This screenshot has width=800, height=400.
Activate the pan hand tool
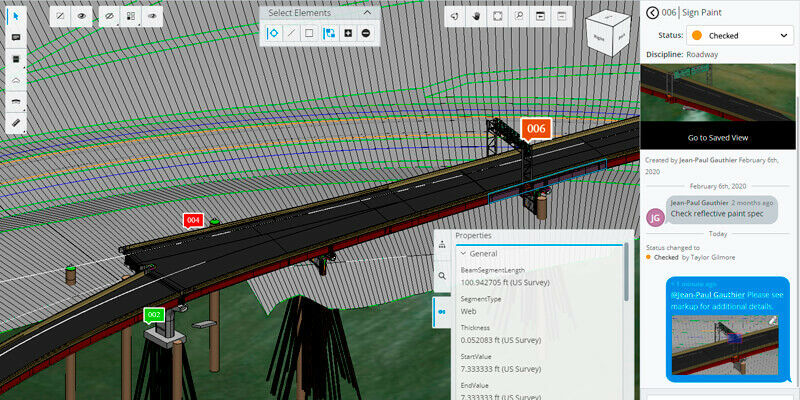coord(477,16)
